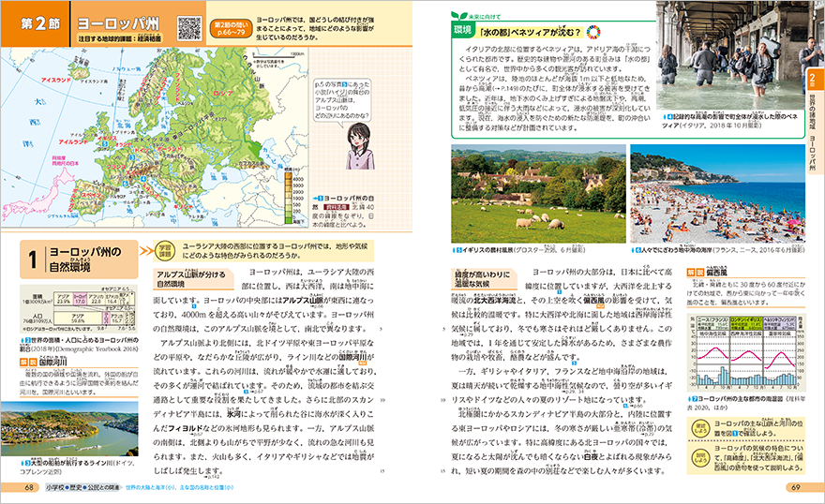Click the bold word フィヨルド in the text
Screen dimensions: 825x504
[x=186, y=428]
